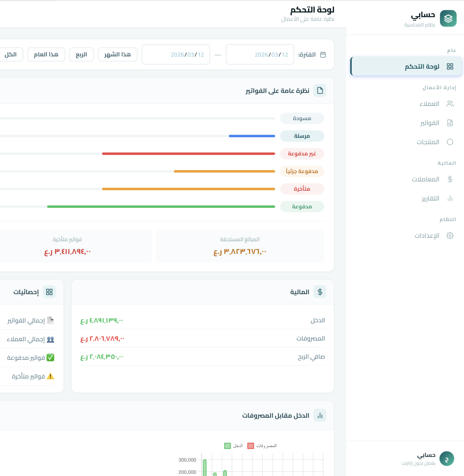The width and height of the screenshot is (464, 476).
Task: Click the calendar icon beside الفترة
Action: pos(323,55)
